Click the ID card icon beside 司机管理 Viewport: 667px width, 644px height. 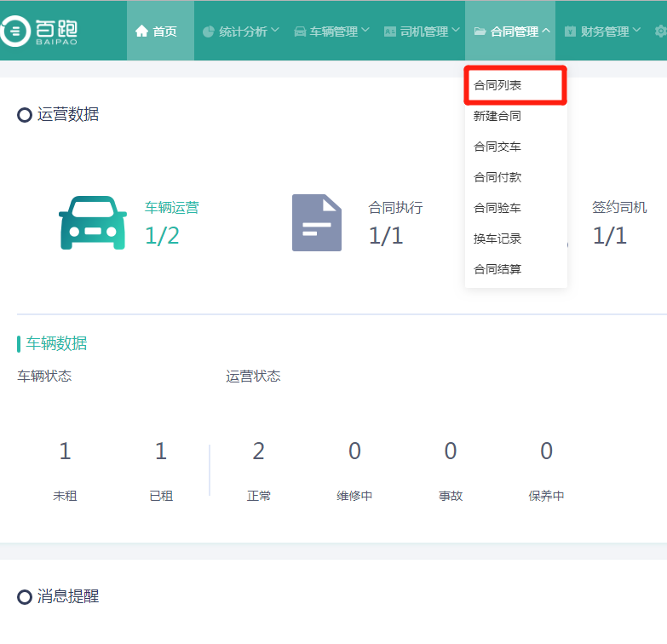click(x=389, y=32)
